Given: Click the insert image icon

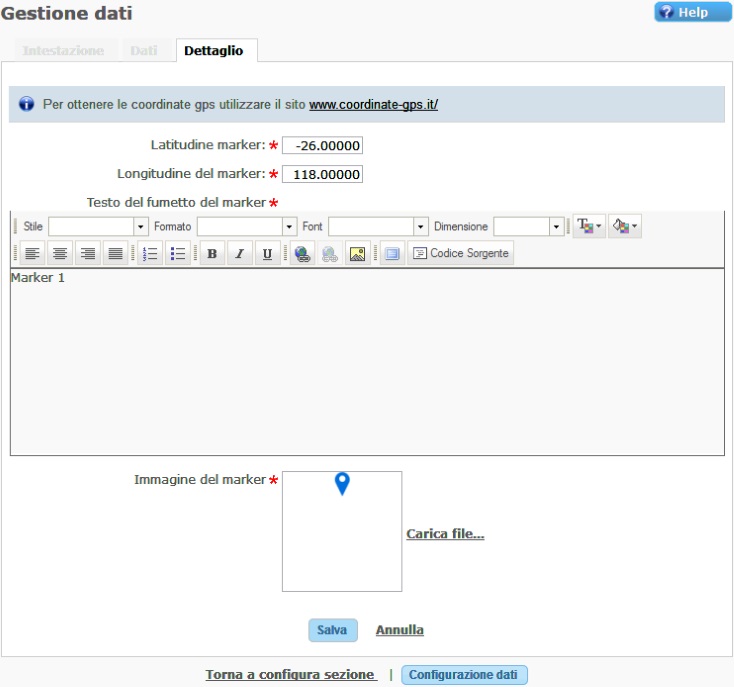Looking at the screenshot, I should (x=357, y=254).
